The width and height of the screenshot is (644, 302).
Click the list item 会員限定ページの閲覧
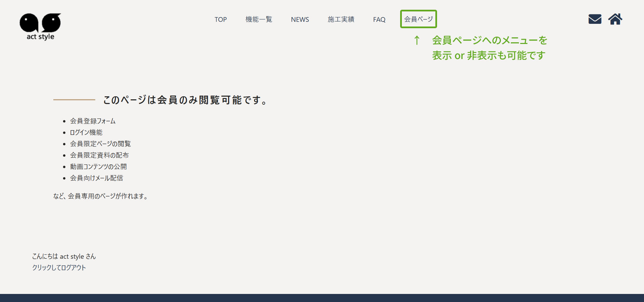point(100,144)
